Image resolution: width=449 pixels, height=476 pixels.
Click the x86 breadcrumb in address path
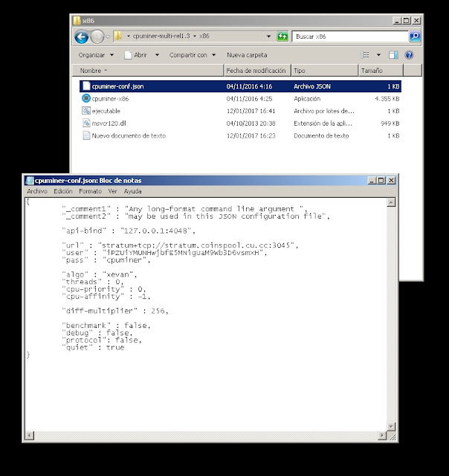(x=204, y=36)
